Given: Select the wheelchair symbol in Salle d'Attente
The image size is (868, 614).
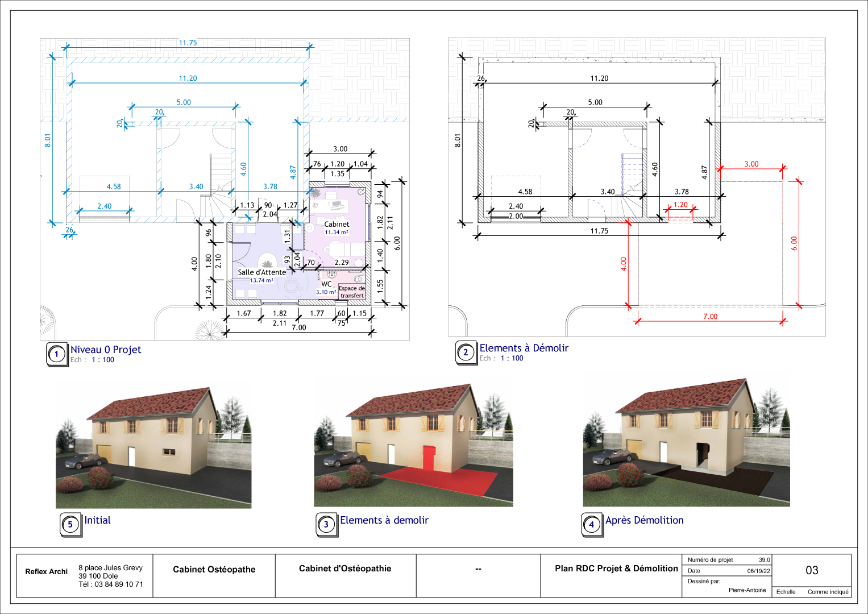Looking at the screenshot, I should (x=293, y=283).
